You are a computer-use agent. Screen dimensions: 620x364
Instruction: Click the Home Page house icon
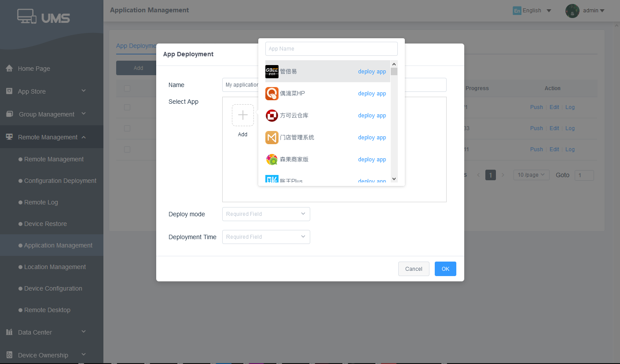(x=9, y=69)
